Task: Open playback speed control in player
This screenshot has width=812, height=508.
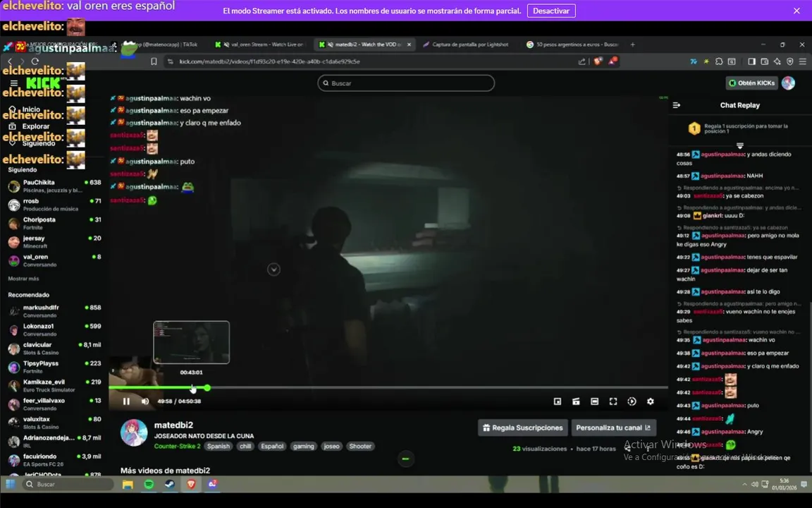Action: 632,401
